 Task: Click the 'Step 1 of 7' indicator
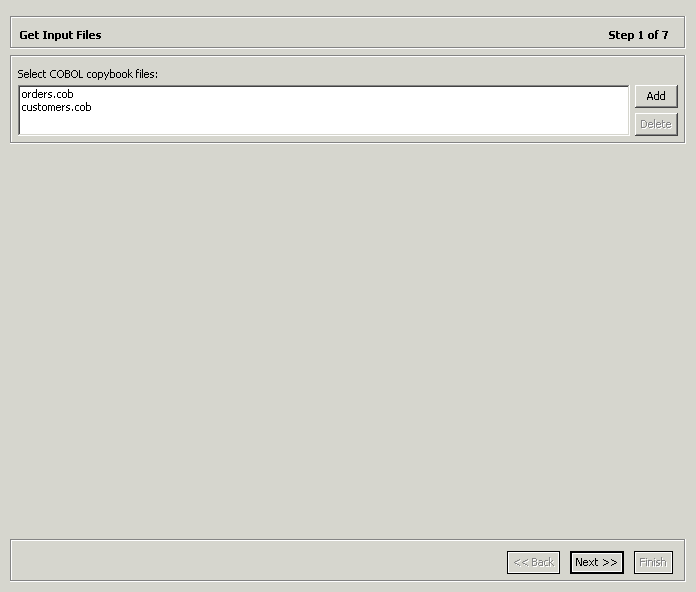coord(638,35)
